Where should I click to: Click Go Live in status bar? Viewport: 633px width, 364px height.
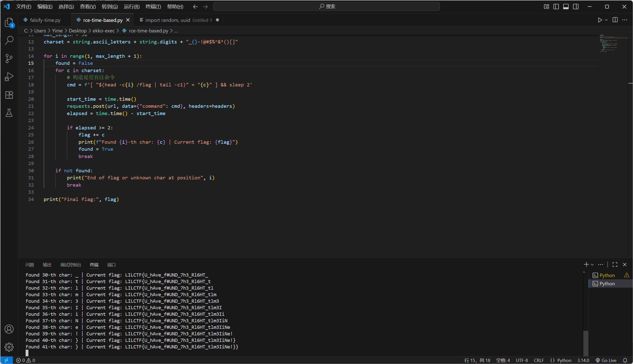[x=606, y=360]
